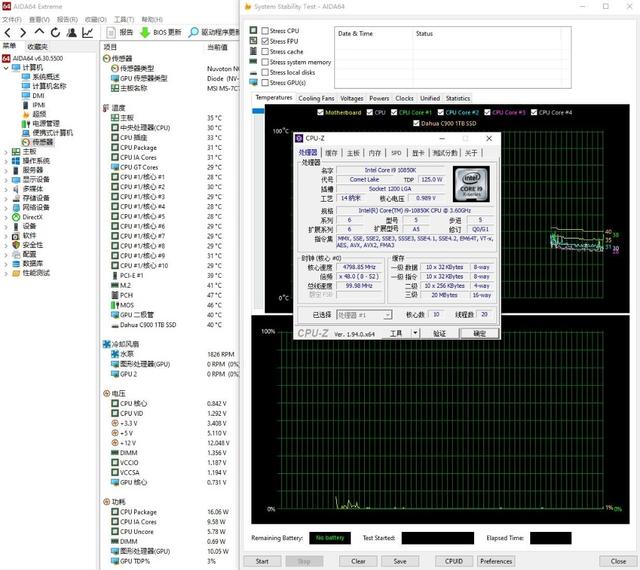Open the 文件(F) menu

pos(12,19)
